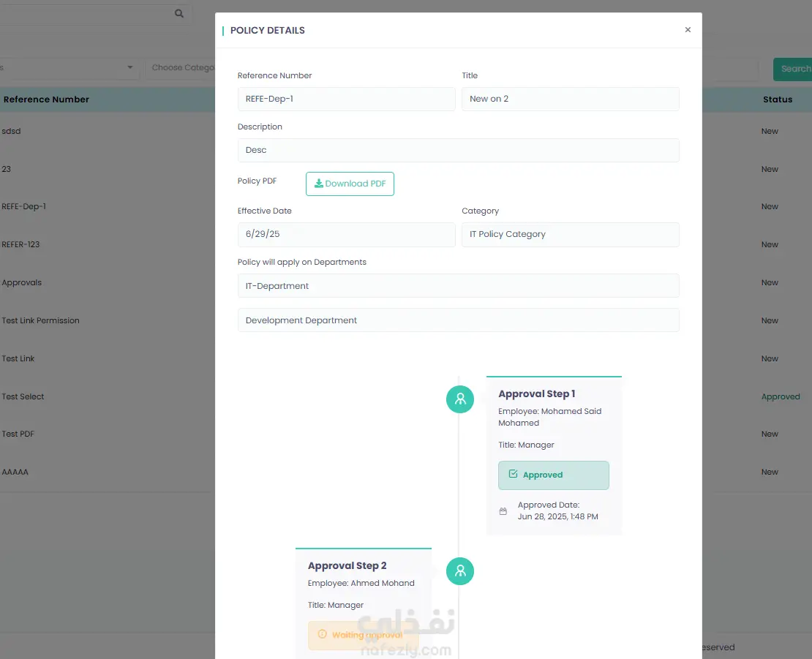Click the Reference Number column header

click(x=46, y=99)
